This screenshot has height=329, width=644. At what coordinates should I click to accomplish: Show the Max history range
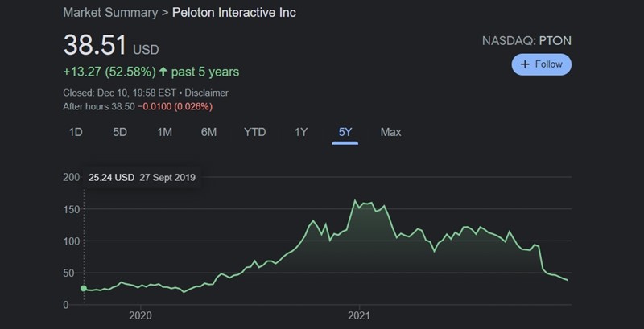coord(390,132)
